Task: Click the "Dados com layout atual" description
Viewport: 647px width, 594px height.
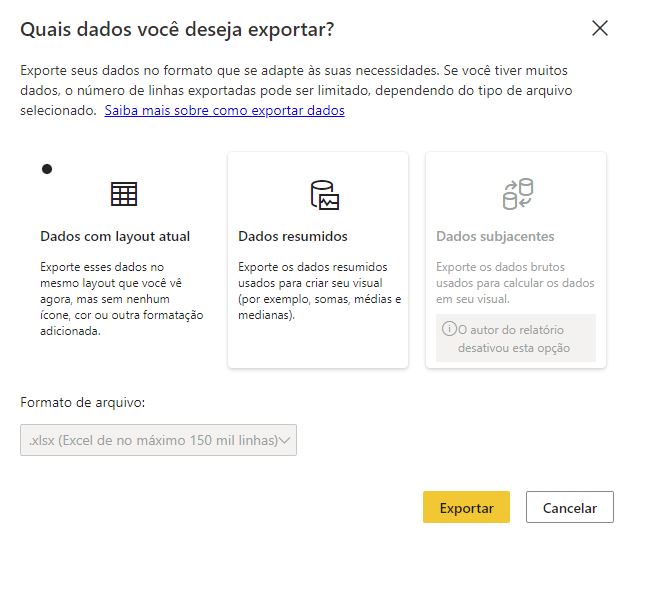Action: (x=121, y=299)
